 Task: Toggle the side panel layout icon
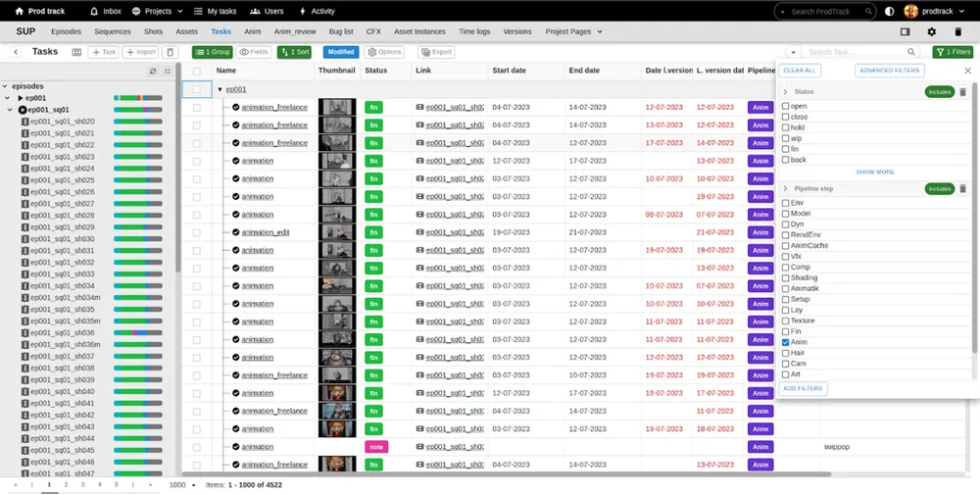[905, 31]
